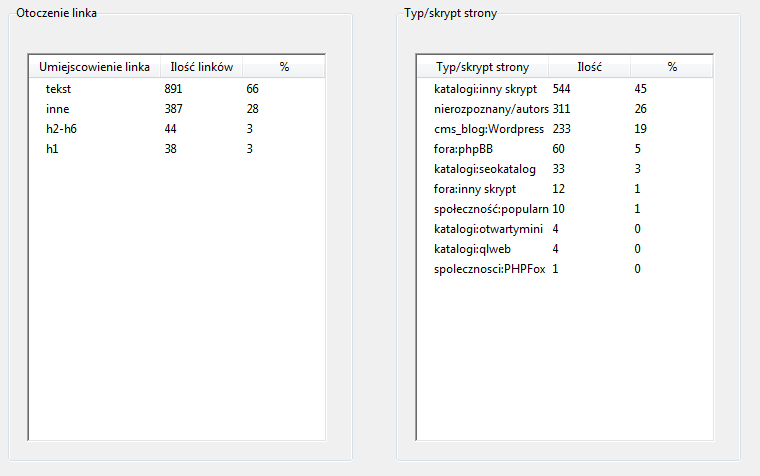760x476 pixels.
Task: Click the Ilość column header
Action: [589, 67]
